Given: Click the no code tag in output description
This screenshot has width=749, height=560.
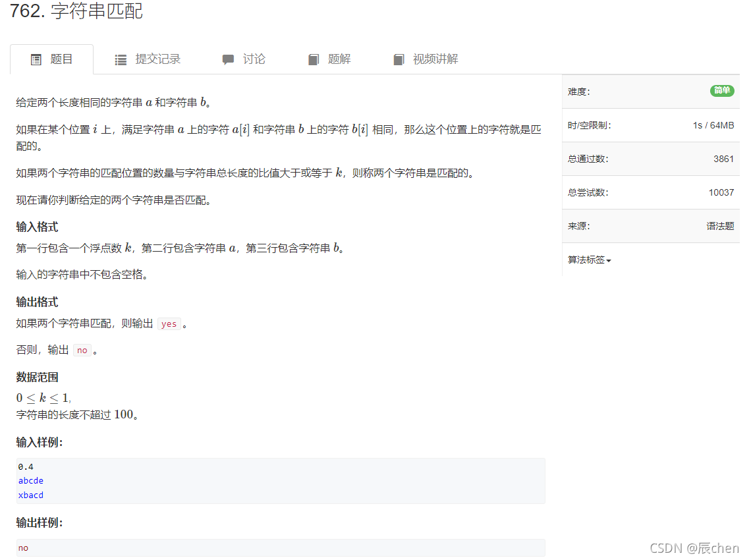Looking at the screenshot, I should coord(82,350).
